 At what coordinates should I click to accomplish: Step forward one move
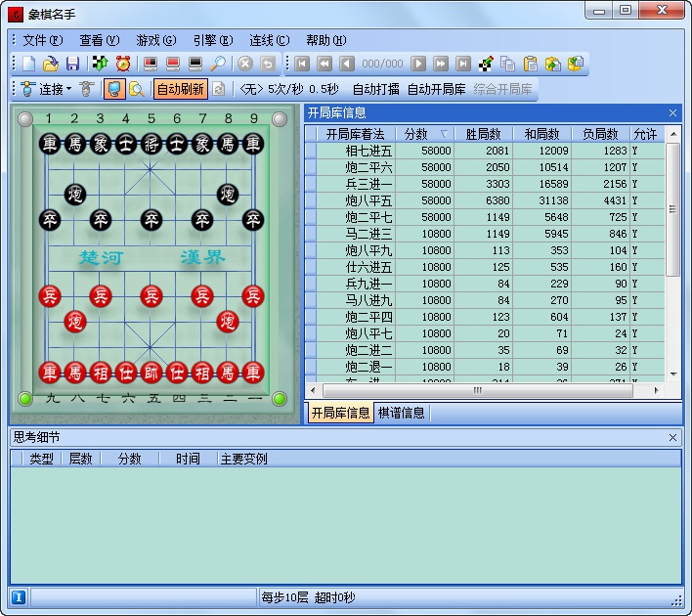coord(418,64)
